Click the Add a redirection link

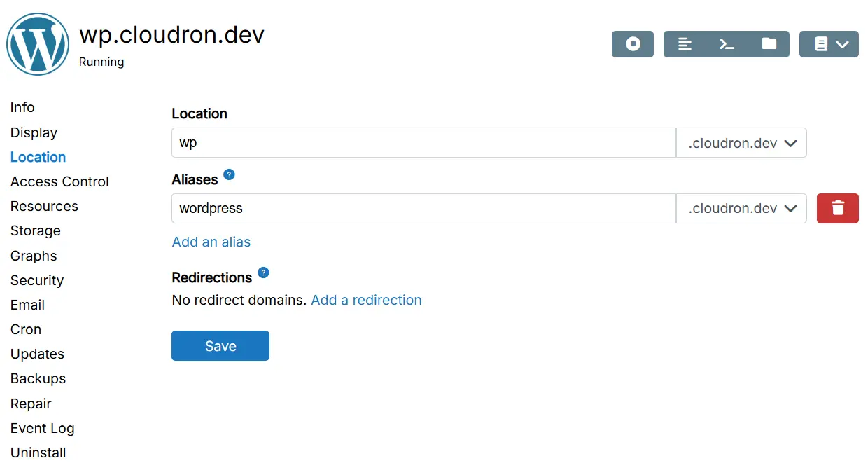pos(366,300)
